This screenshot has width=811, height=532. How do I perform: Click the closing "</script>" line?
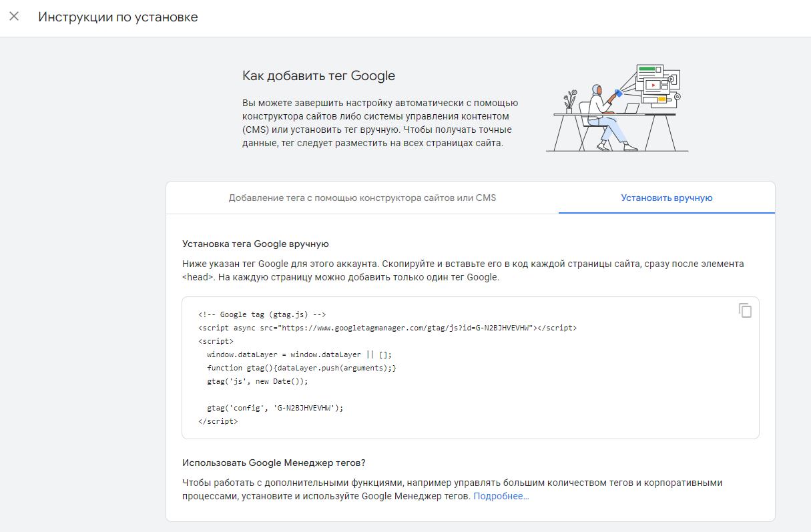218,421
